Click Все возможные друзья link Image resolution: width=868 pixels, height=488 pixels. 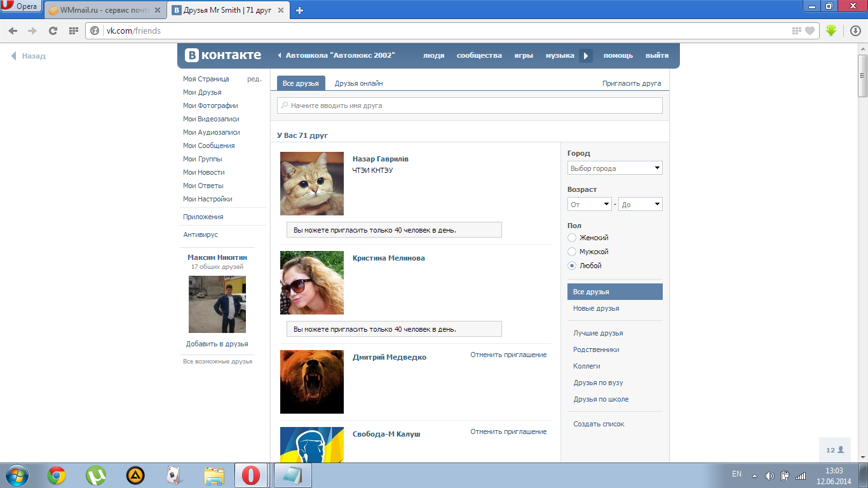coord(217,361)
